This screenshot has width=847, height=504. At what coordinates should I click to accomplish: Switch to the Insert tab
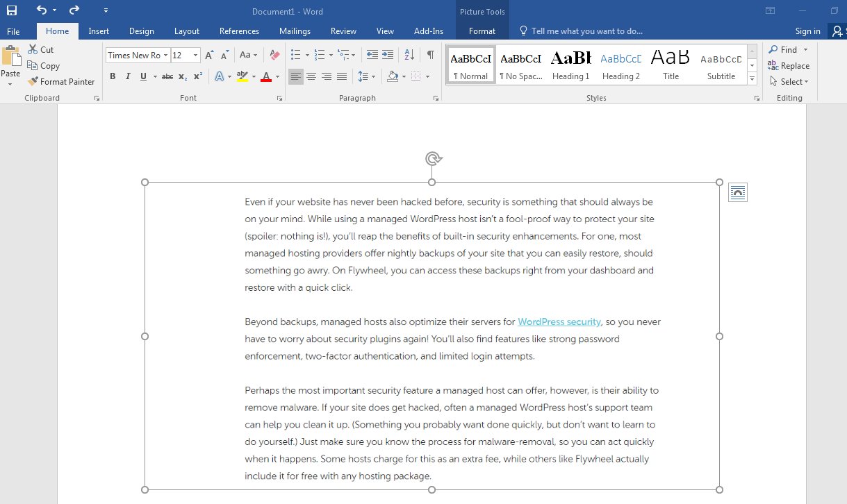[99, 31]
